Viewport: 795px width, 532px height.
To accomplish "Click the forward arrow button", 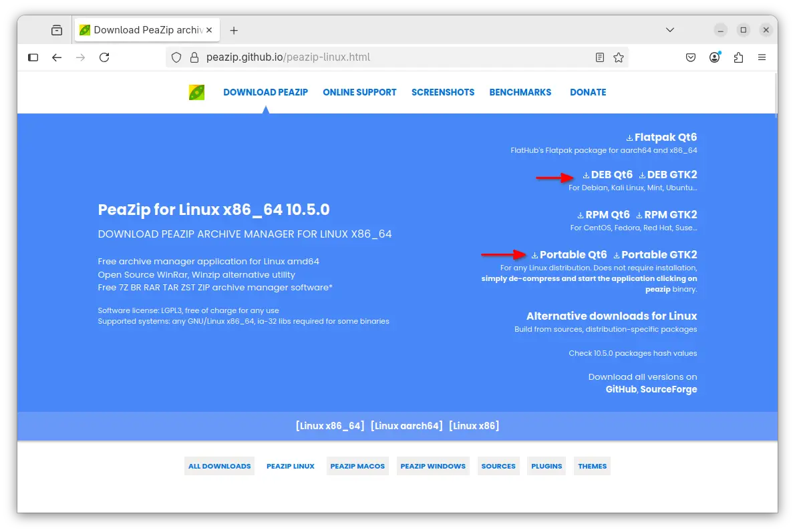I will click(x=81, y=57).
